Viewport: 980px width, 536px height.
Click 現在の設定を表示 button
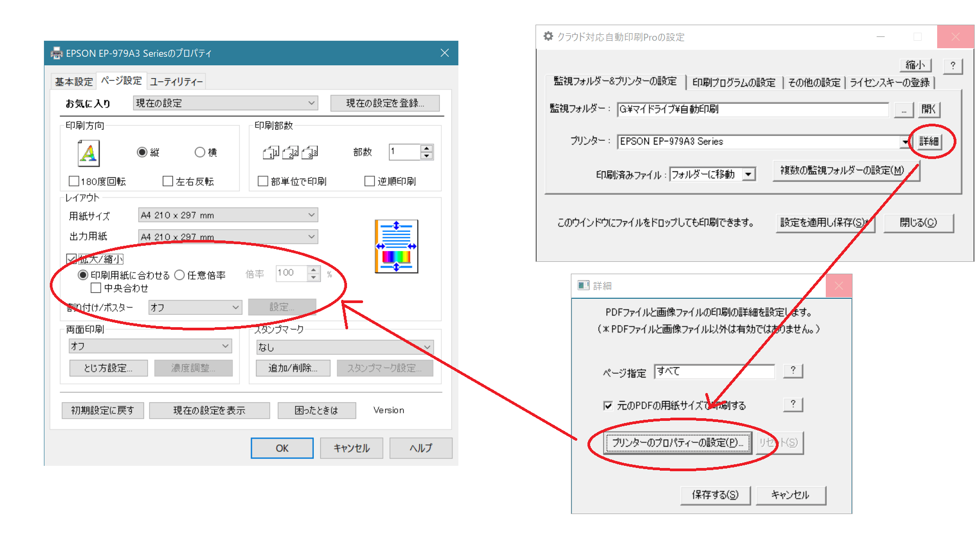pyautogui.click(x=209, y=410)
